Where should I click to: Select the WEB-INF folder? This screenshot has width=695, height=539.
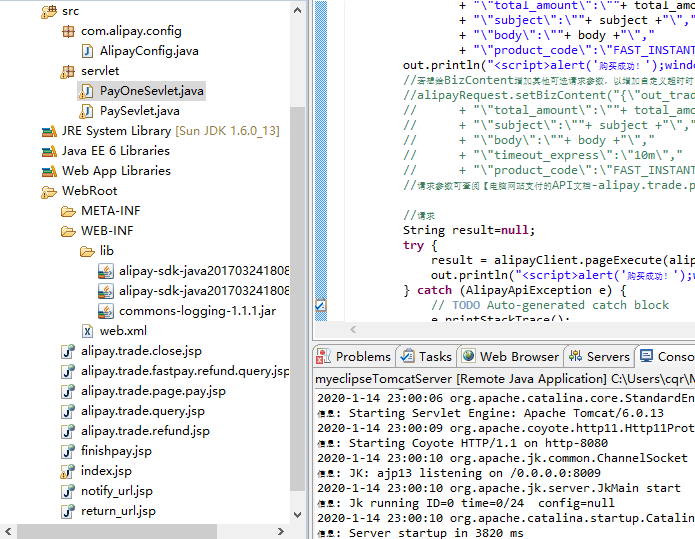107,231
